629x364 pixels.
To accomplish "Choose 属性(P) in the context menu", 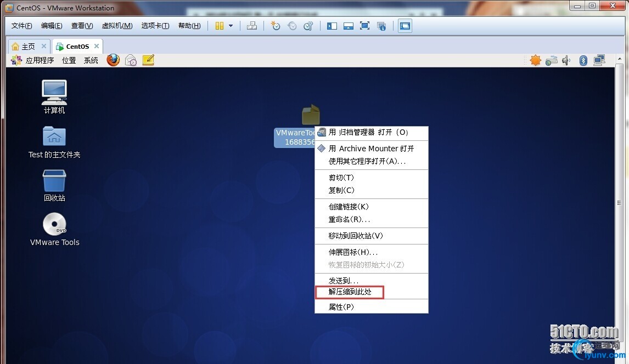I will click(x=372, y=307).
